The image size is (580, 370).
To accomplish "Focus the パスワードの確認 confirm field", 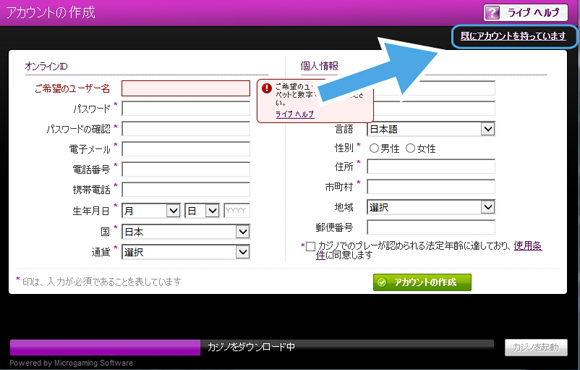I will (x=186, y=129).
